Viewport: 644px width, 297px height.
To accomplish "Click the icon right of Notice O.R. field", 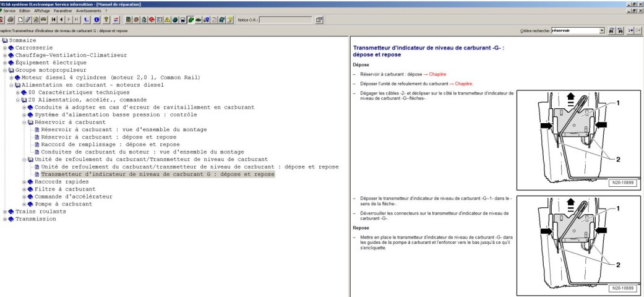I will [x=319, y=20].
